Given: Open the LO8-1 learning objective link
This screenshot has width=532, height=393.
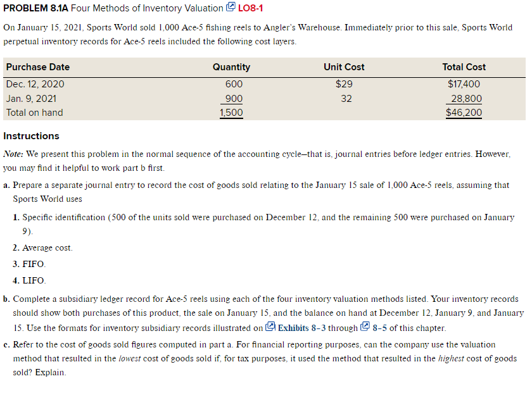Looking at the screenshot, I should (x=250, y=8).
